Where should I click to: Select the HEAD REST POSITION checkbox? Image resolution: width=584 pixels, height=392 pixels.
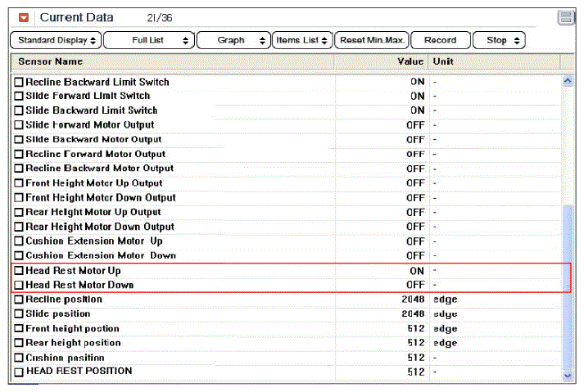point(19,372)
